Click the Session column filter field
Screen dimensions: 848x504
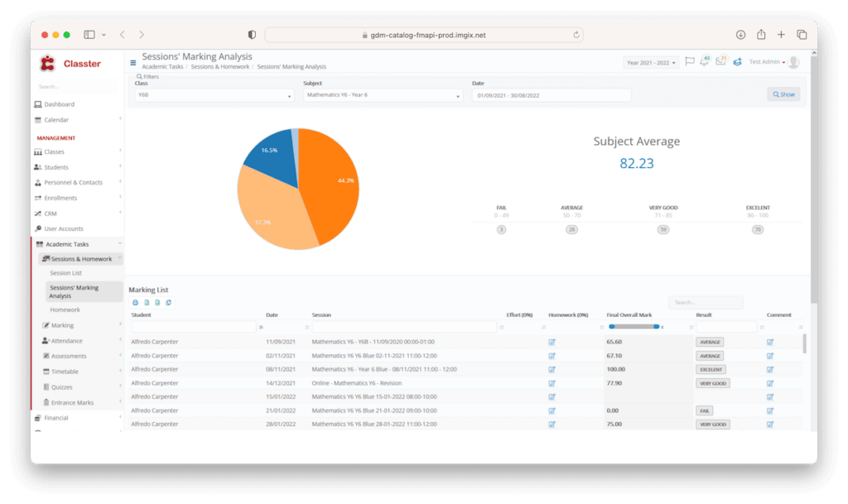coord(404,328)
